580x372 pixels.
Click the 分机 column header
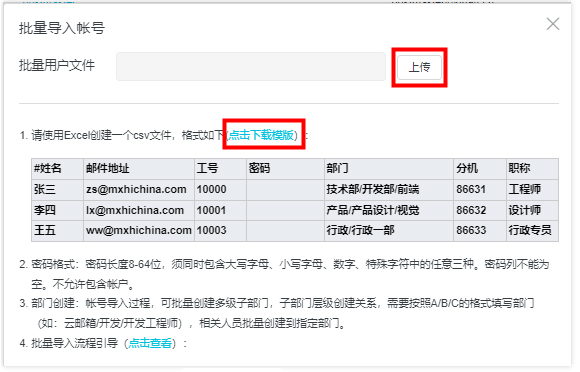coord(480,169)
